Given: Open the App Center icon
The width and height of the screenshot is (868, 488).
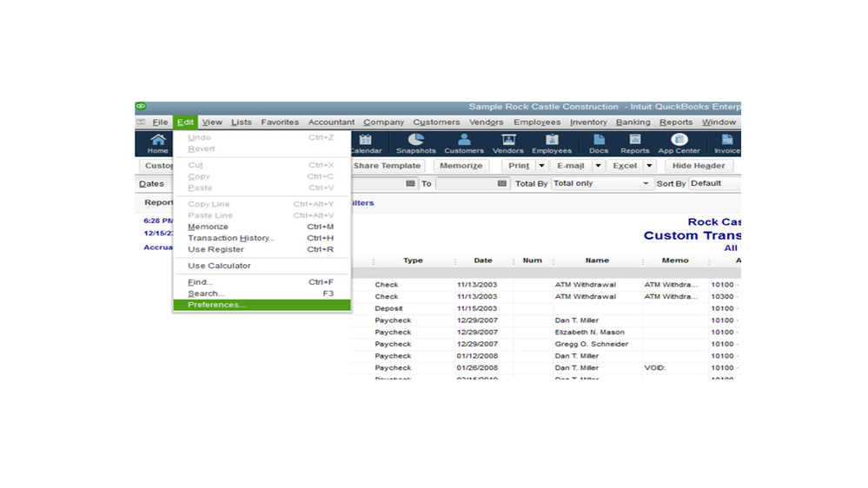Looking at the screenshot, I should [x=679, y=143].
